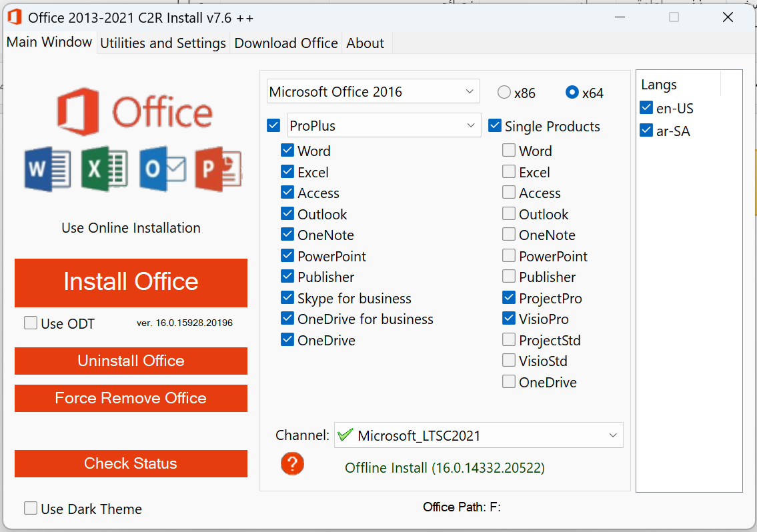Click the Force Remove Office button

[131, 398]
